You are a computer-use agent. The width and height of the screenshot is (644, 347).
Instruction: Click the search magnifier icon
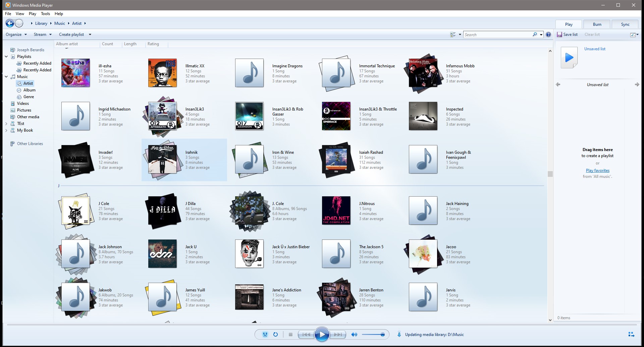[535, 34]
